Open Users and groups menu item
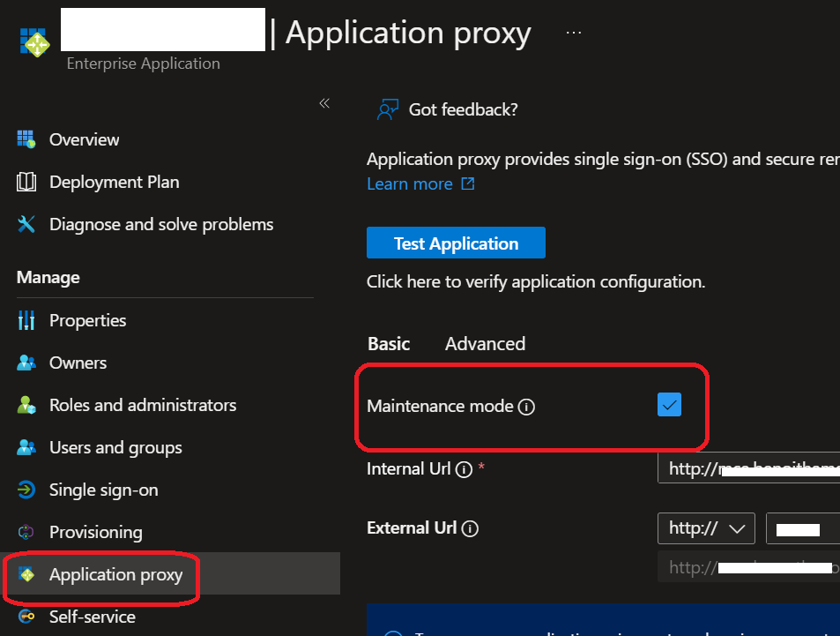Screen dimensions: 840x636 (115, 447)
